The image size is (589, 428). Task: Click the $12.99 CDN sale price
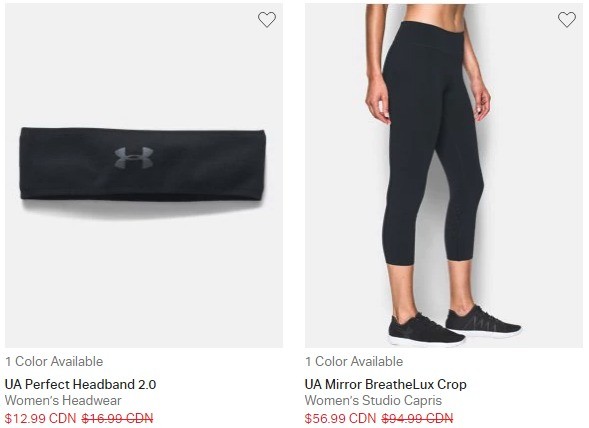tap(41, 418)
